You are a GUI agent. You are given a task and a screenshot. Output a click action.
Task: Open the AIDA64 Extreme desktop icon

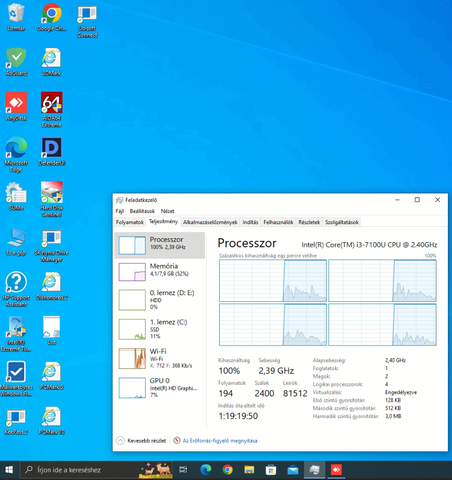[x=52, y=110]
